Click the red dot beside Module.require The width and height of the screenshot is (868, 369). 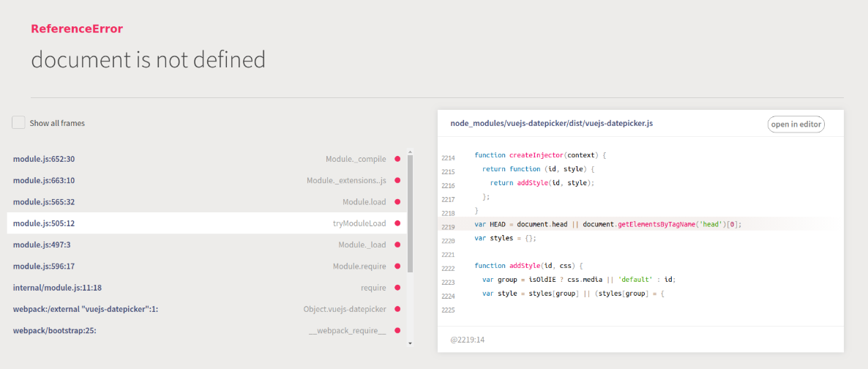[397, 266]
